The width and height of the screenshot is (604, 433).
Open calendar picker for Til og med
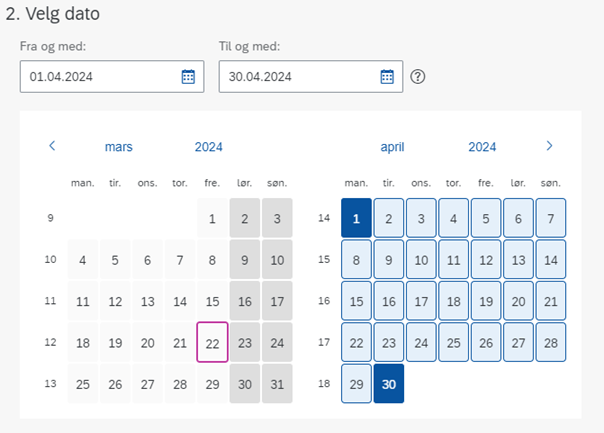click(x=387, y=77)
